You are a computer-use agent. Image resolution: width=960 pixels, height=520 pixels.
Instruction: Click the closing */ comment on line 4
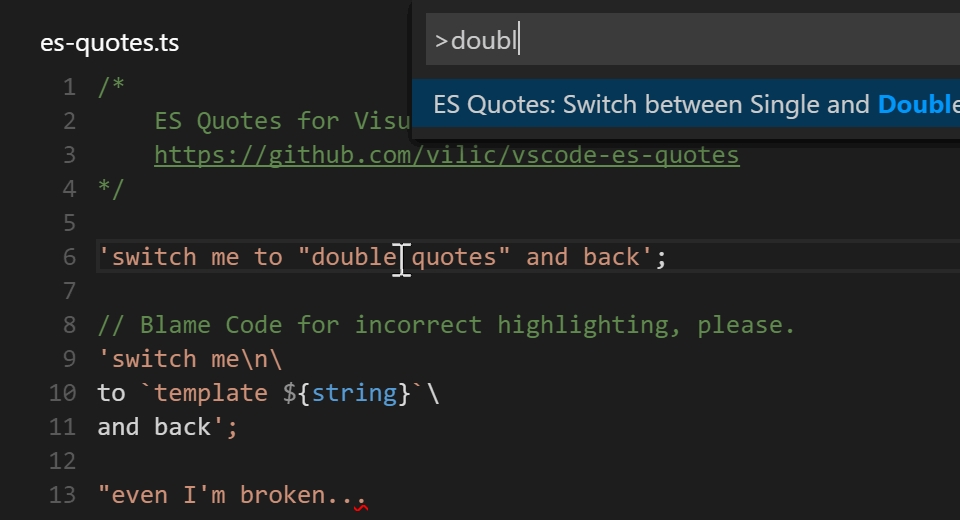click(x=111, y=189)
